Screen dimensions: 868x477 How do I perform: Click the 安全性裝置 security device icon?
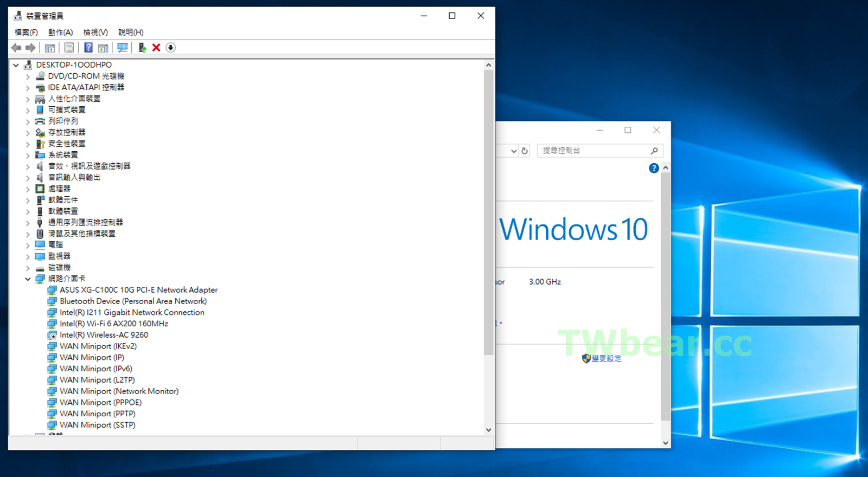pyautogui.click(x=40, y=144)
